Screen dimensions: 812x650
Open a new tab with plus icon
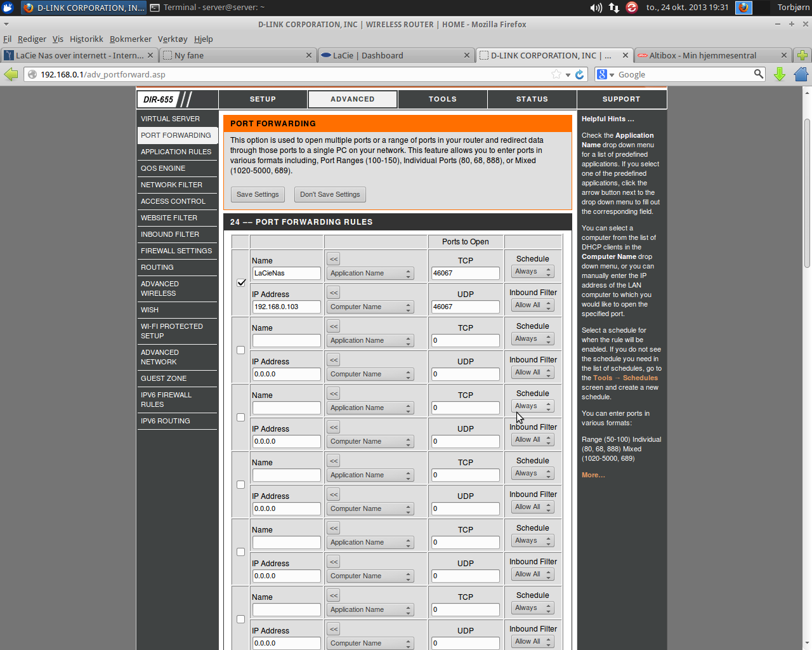802,55
